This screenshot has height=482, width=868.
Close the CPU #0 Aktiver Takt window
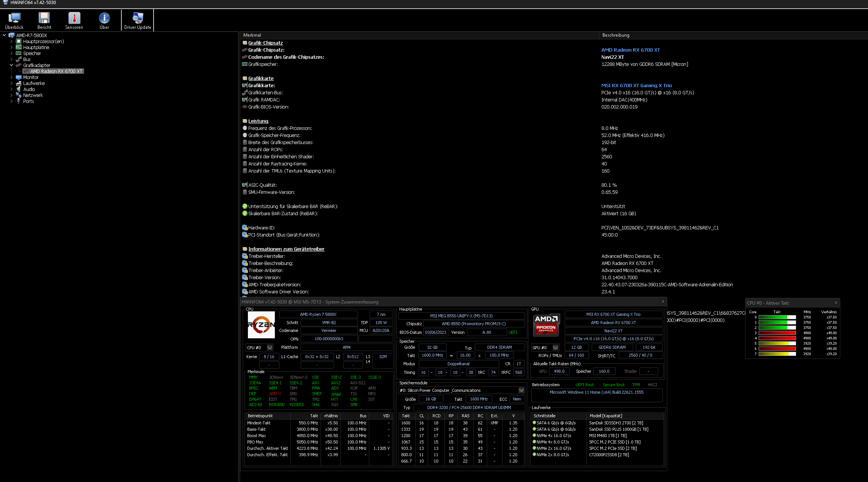[x=835, y=303]
